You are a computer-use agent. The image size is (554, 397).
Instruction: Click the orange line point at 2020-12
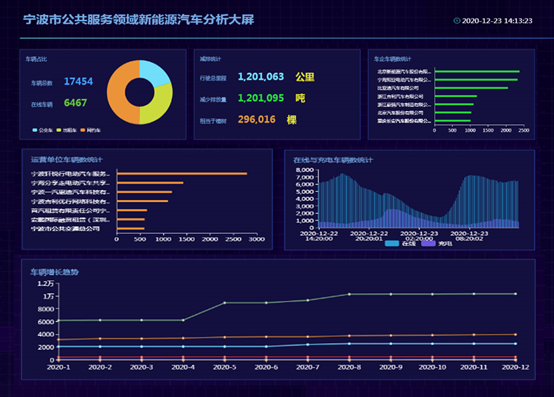click(x=515, y=334)
